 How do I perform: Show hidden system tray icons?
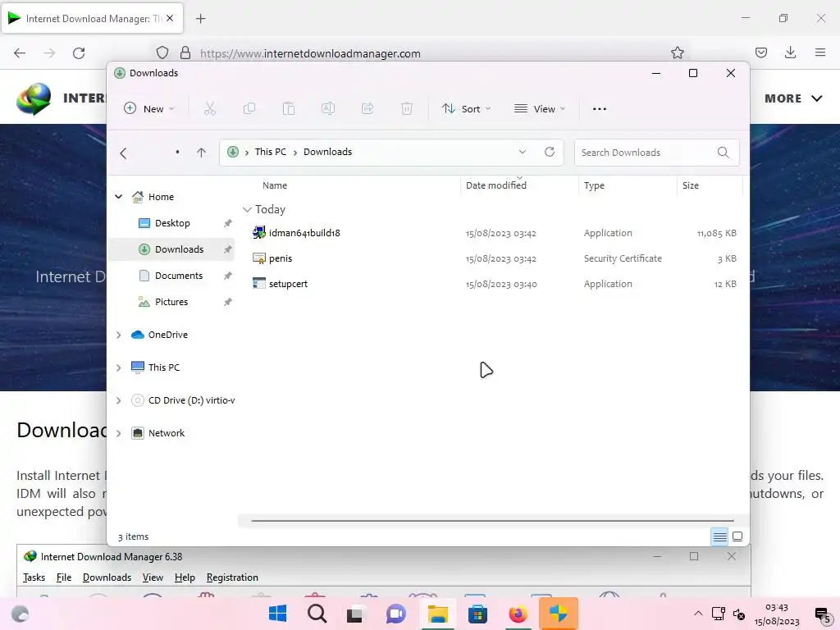pyautogui.click(x=698, y=614)
